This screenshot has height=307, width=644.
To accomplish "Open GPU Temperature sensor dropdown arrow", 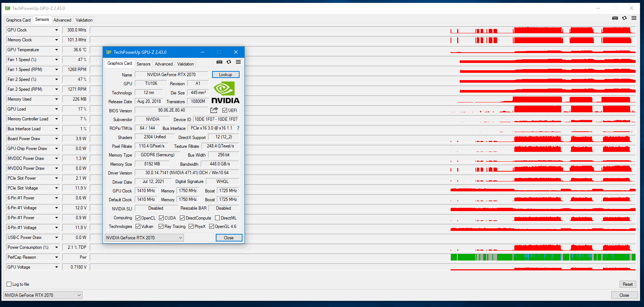I will pyautogui.click(x=56, y=50).
